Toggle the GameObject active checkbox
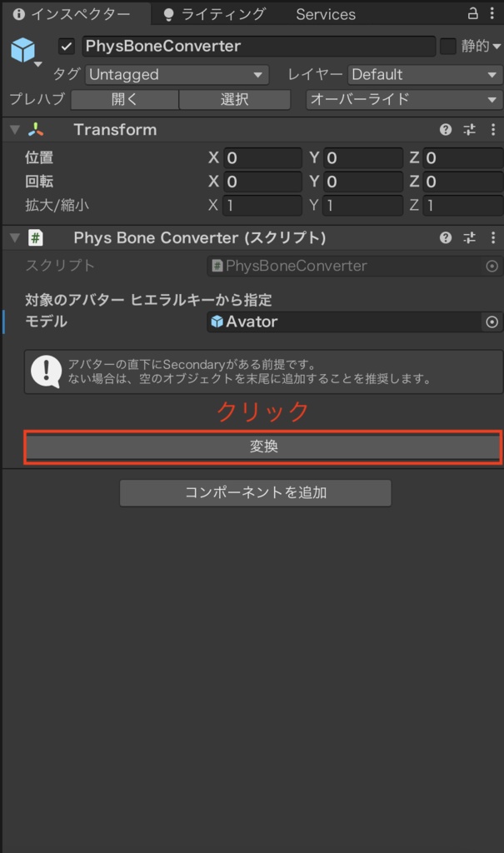Image resolution: width=504 pixels, height=853 pixels. pos(67,47)
